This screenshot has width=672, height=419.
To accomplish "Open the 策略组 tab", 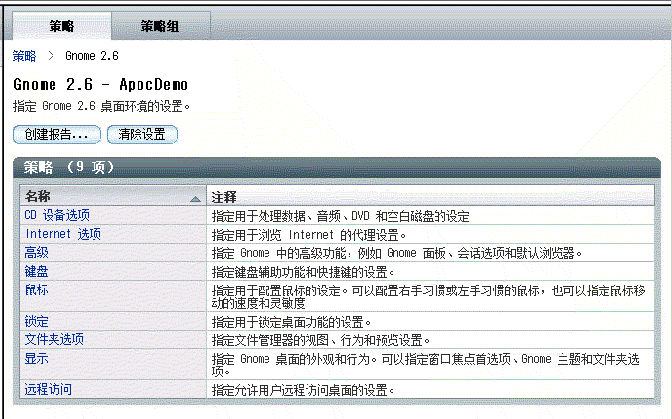I will (160, 26).
